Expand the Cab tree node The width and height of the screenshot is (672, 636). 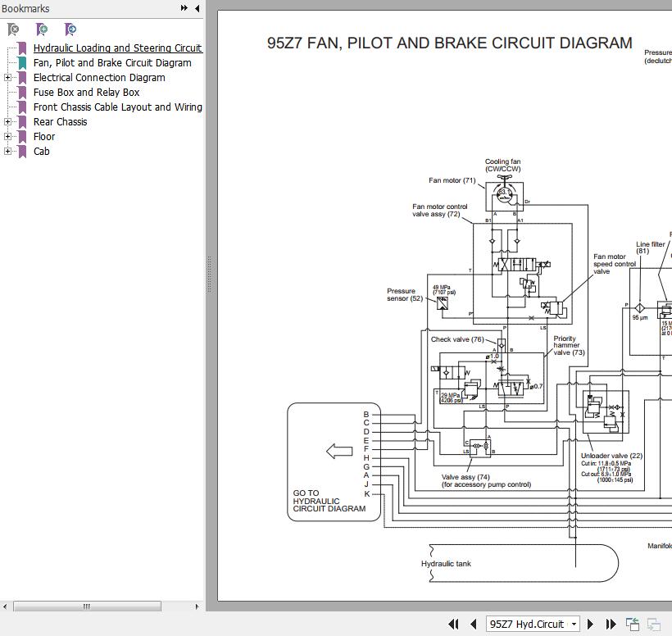click(x=7, y=152)
